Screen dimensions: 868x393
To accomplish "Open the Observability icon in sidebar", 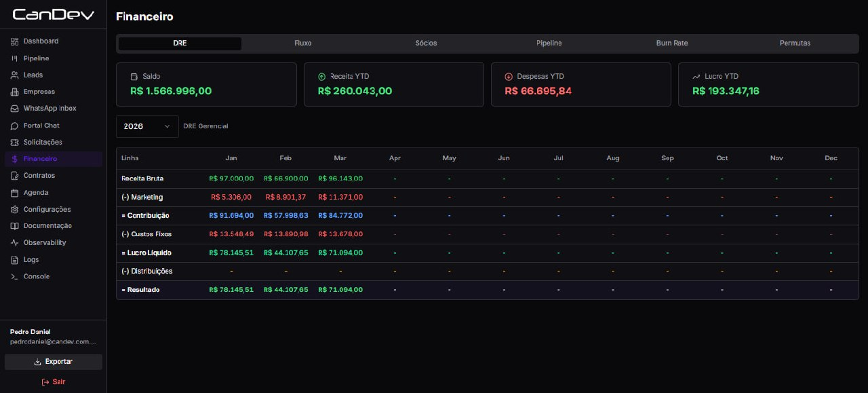I will pyautogui.click(x=14, y=242).
